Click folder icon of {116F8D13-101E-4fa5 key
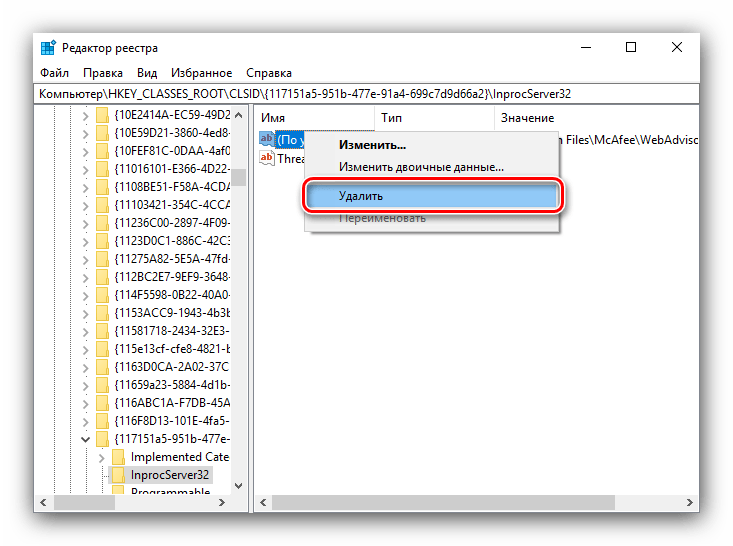The image size is (733, 546). (x=102, y=421)
